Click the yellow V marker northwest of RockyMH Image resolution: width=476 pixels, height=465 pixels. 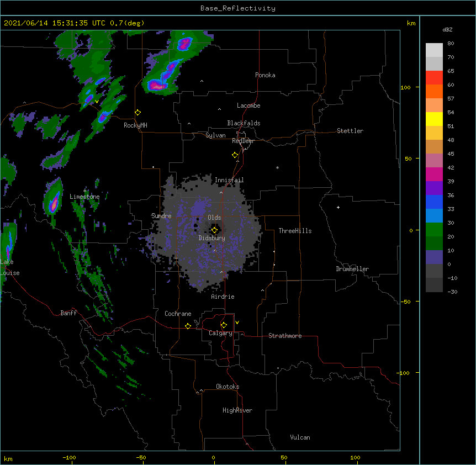(97, 102)
